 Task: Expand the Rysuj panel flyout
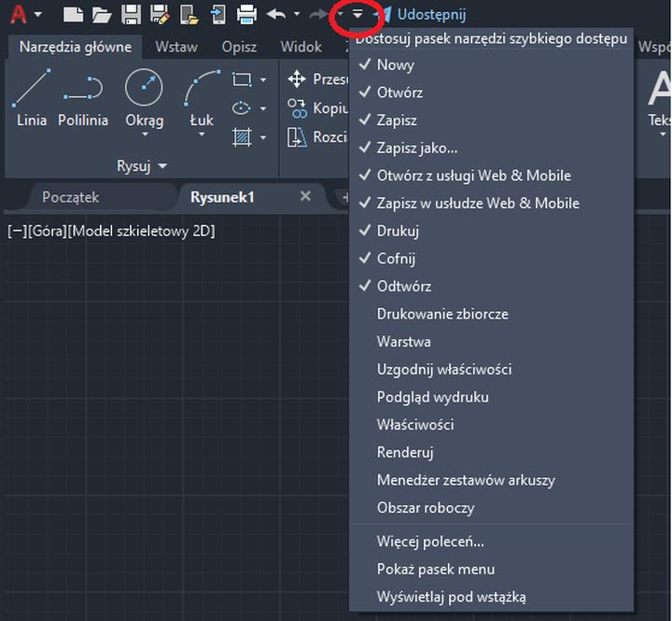(142, 165)
